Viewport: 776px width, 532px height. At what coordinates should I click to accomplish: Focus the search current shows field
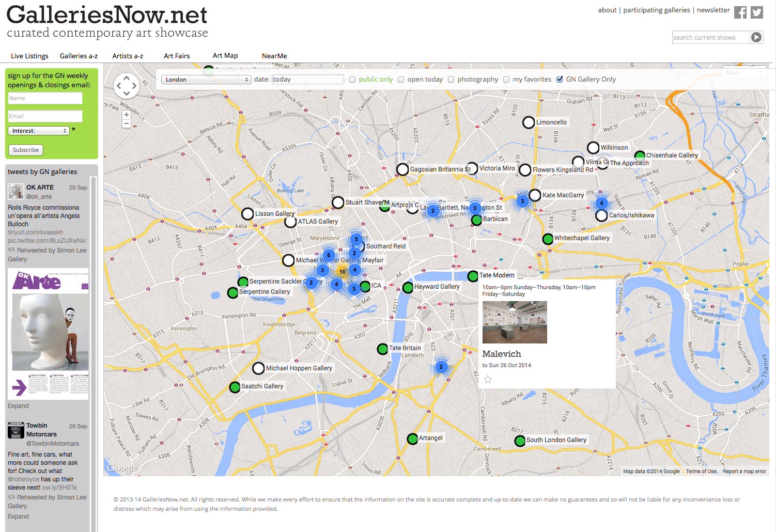click(711, 37)
